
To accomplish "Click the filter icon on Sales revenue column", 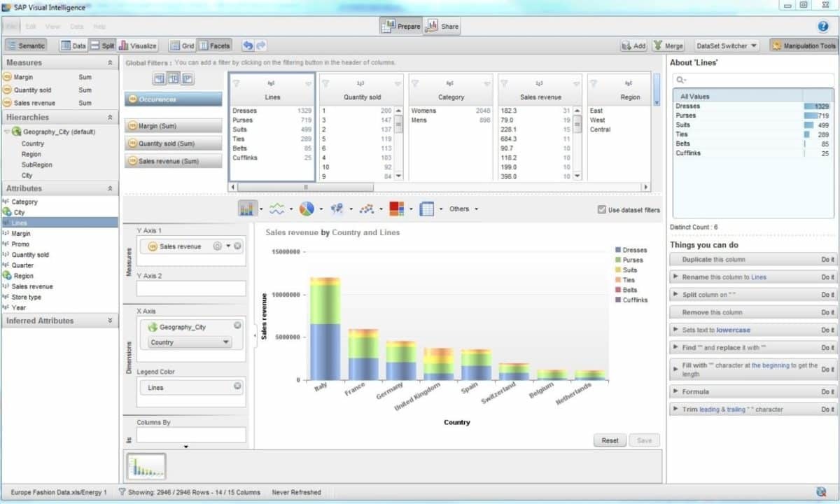I will (505, 84).
